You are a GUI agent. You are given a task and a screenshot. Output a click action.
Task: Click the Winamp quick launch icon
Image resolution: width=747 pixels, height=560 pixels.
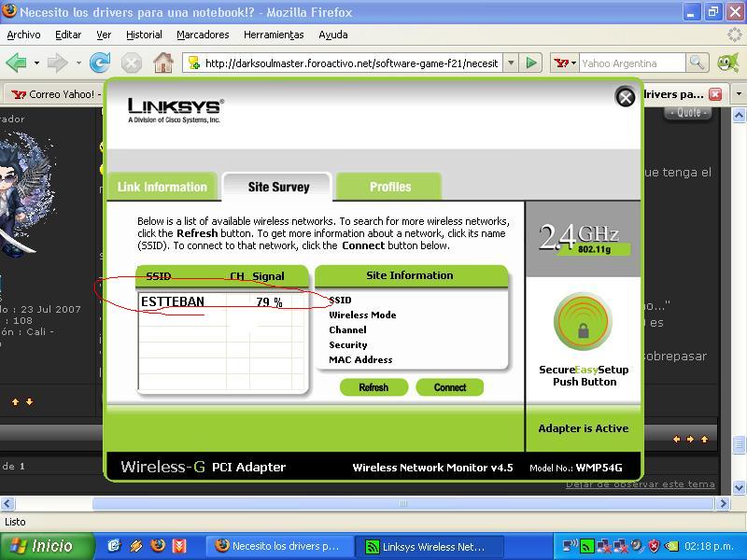pyautogui.click(x=135, y=546)
